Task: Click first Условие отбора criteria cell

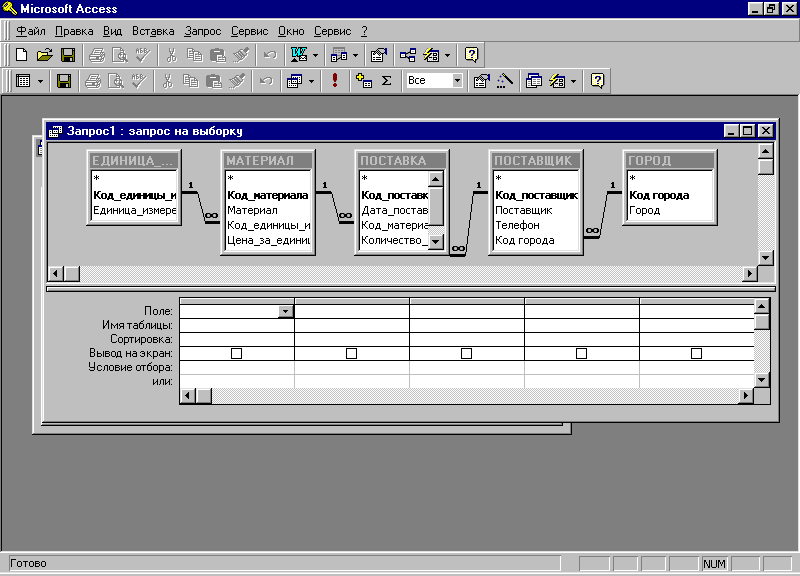Action: (237, 367)
